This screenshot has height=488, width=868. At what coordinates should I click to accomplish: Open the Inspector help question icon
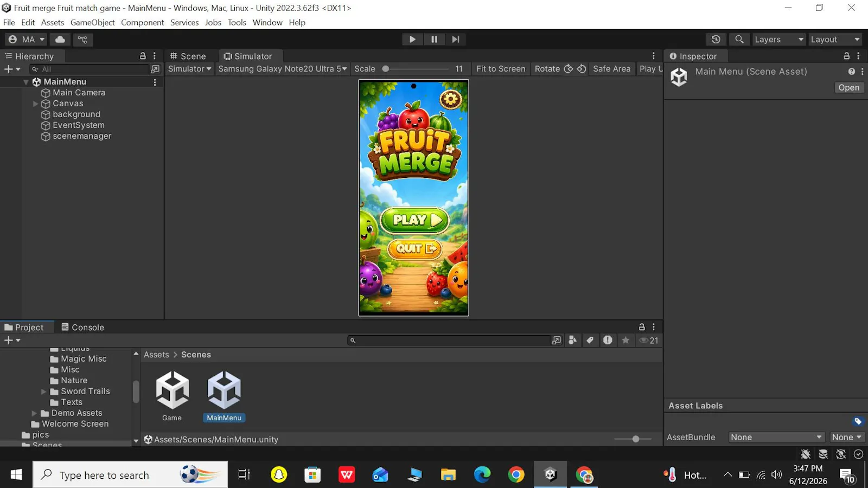click(x=852, y=72)
